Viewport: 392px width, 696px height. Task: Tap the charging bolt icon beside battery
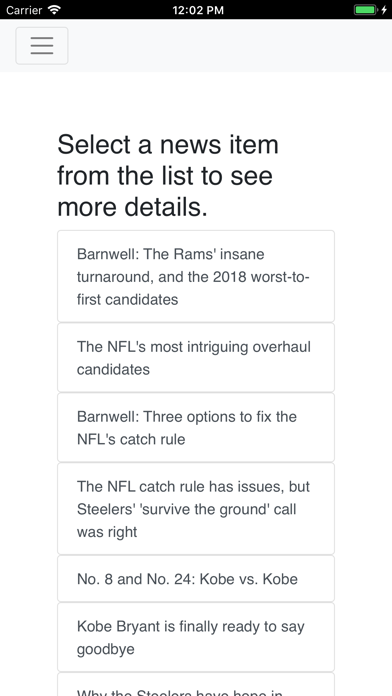tap(384, 10)
